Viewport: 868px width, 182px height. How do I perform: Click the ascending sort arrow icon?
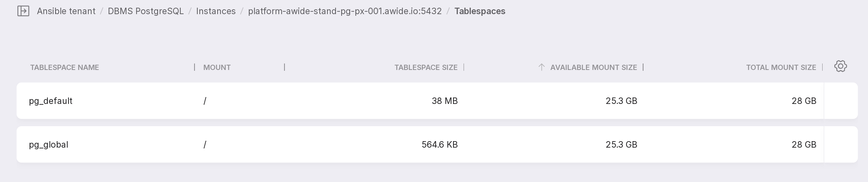(541, 67)
